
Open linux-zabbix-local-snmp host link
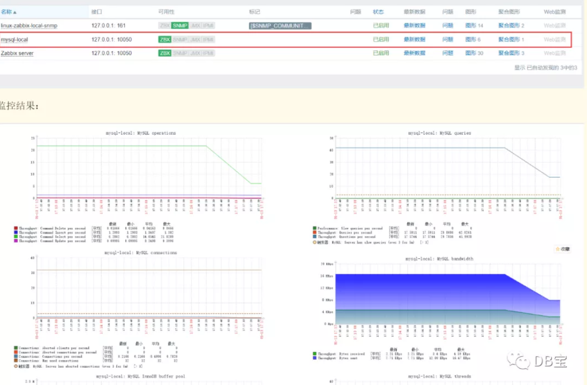[x=29, y=25]
